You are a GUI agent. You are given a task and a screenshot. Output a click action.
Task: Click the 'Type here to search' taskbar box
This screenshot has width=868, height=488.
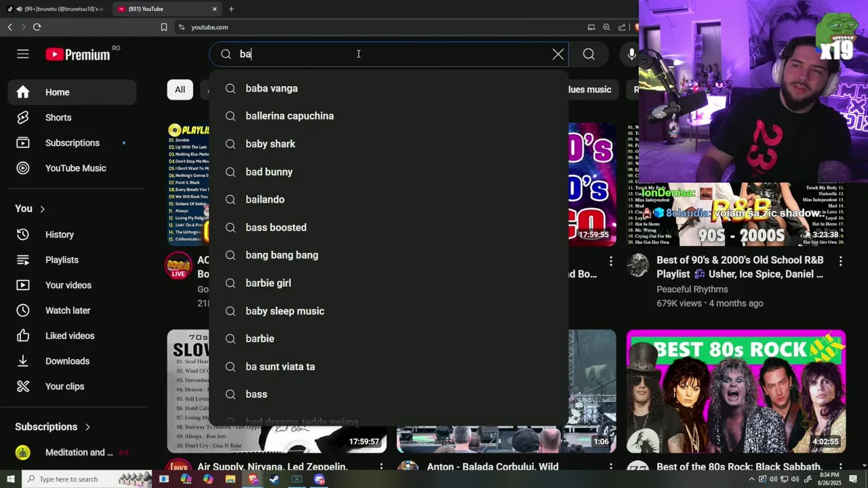click(x=87, y=479)
